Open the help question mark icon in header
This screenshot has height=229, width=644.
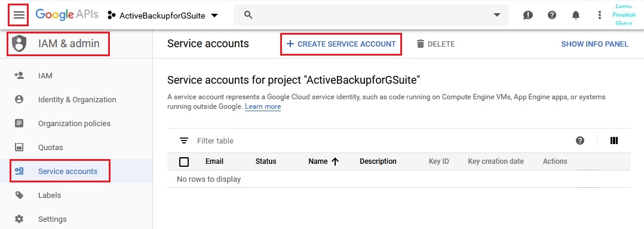coord(552,15)
